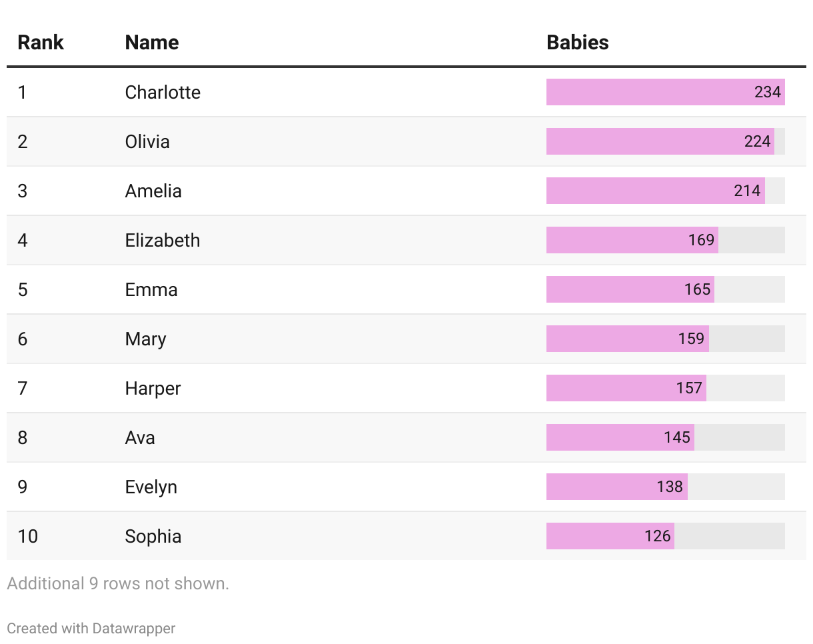813x644 pixels.
Task: Click rank number 10 in the table
Action: [28, 536]
